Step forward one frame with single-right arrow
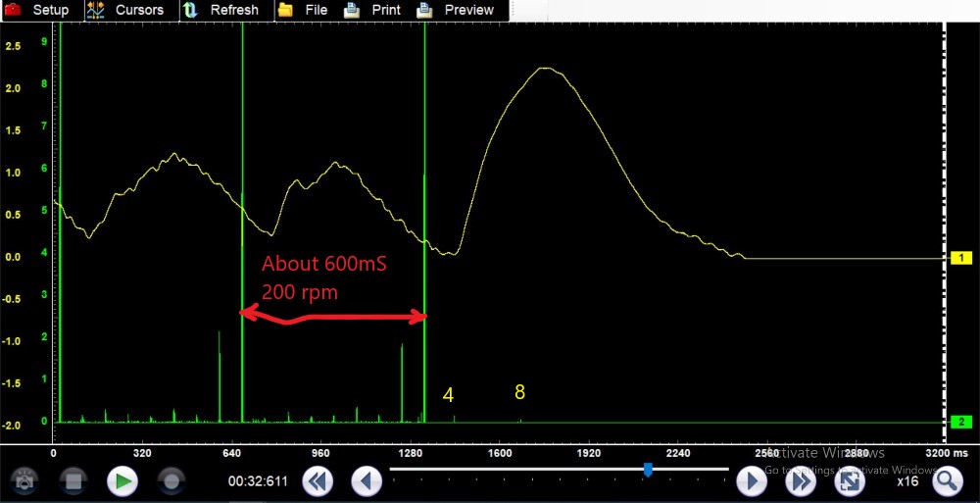This screenshot has height=503, width=980. pyautogui.click(x=751, y=481)
